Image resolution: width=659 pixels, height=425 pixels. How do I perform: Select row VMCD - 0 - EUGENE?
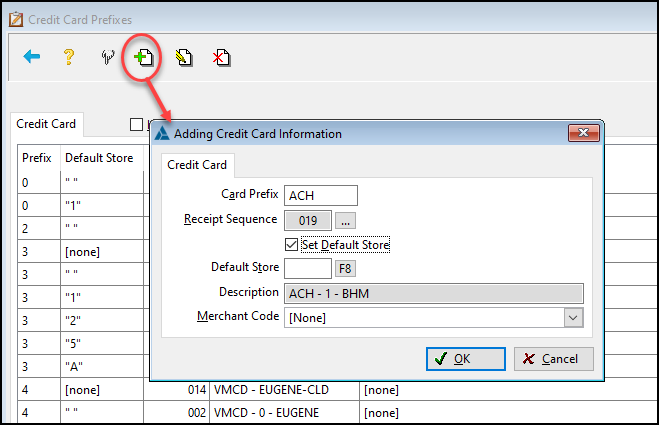(x=338, y=413)
